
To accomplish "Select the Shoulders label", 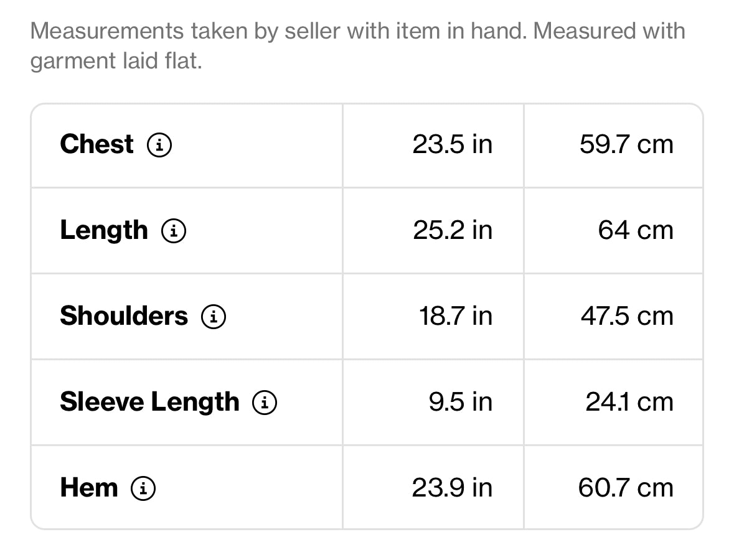I will click(124, 316).
